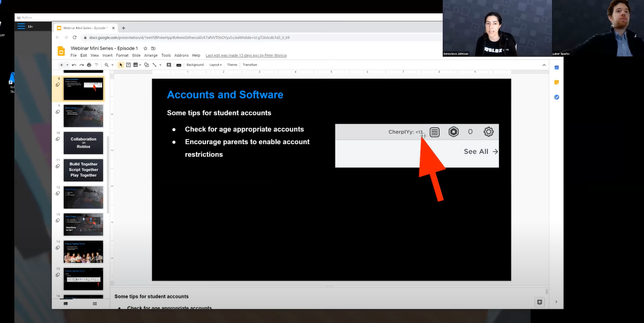644x323 pixels.
Task: Click the Google Slides home logo
Action: 61,51
